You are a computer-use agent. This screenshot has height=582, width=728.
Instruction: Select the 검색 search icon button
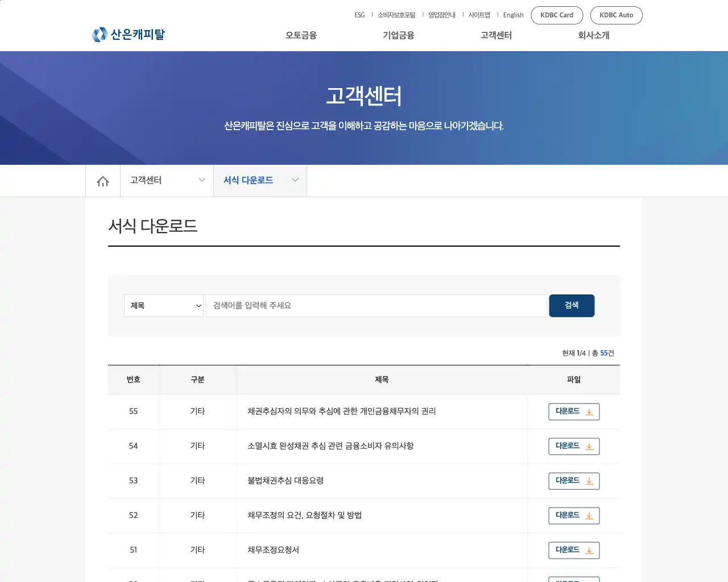[x=572, y=305]
